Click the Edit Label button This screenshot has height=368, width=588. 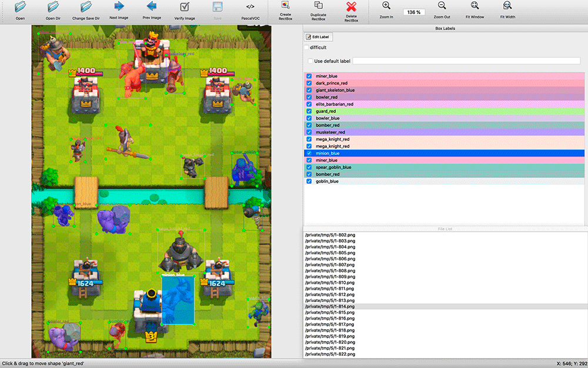[x=318, y=37]
